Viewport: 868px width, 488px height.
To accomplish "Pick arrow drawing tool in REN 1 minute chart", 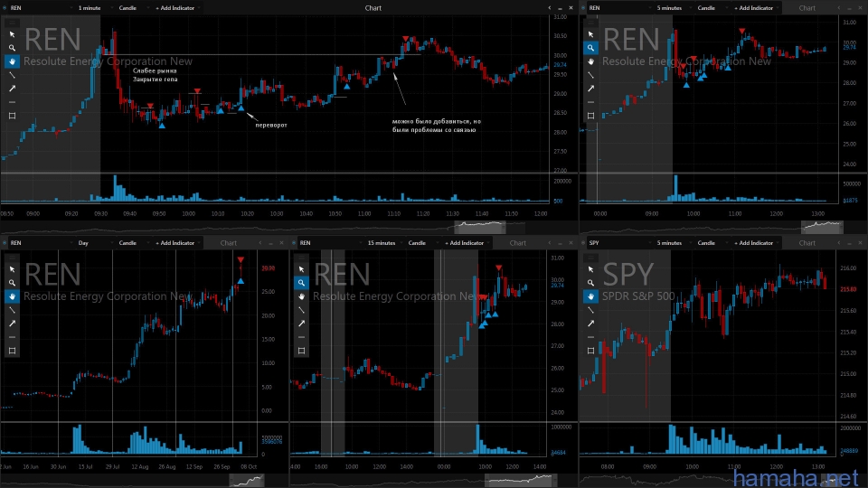I will 12,89.
